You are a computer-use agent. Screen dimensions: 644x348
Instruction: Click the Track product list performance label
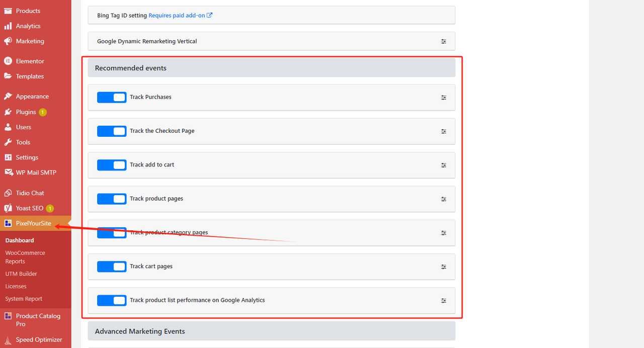click(x=197, y=300)
